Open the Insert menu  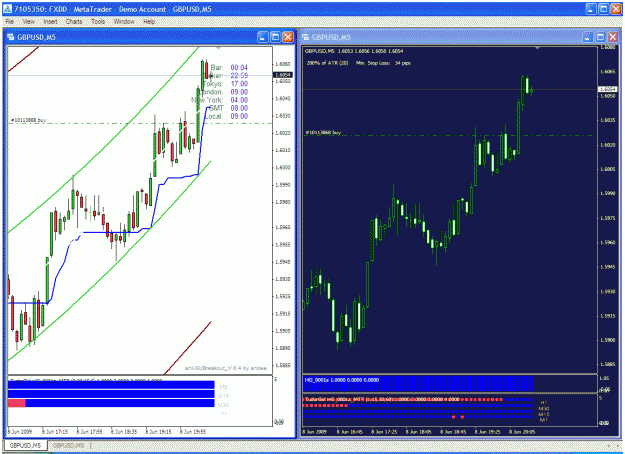coord(50,22)
